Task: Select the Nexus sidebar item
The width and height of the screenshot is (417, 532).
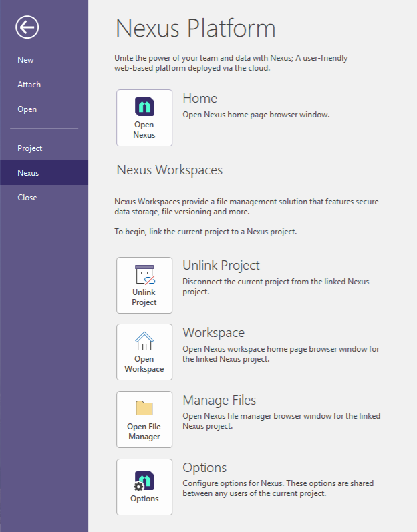Action: [x=44, y=173]
